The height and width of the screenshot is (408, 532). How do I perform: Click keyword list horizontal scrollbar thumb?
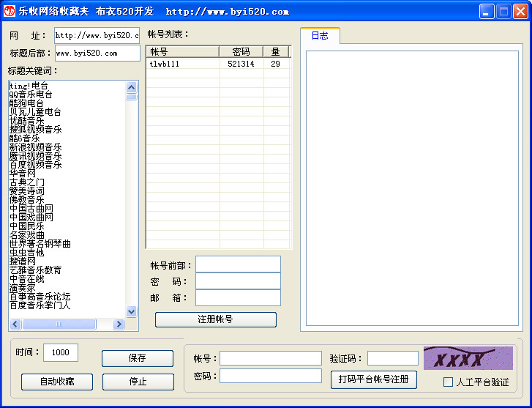click(x=59, y=324)
